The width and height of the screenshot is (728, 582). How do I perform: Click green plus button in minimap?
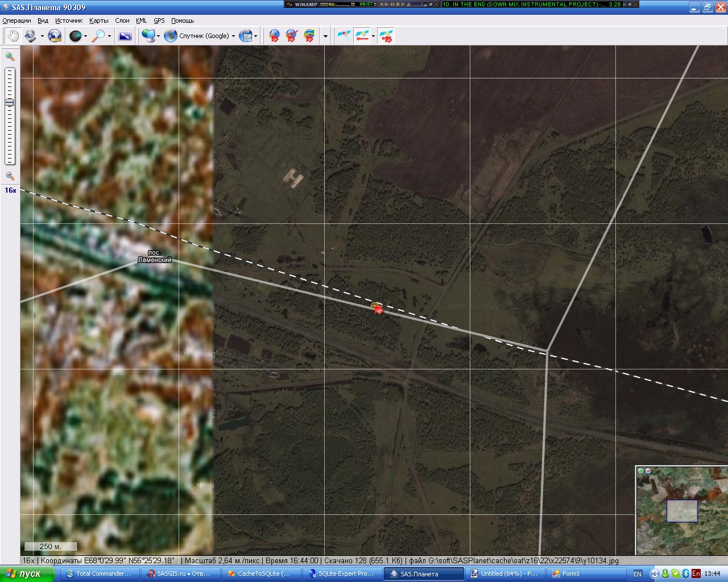[x=641, y=471]
